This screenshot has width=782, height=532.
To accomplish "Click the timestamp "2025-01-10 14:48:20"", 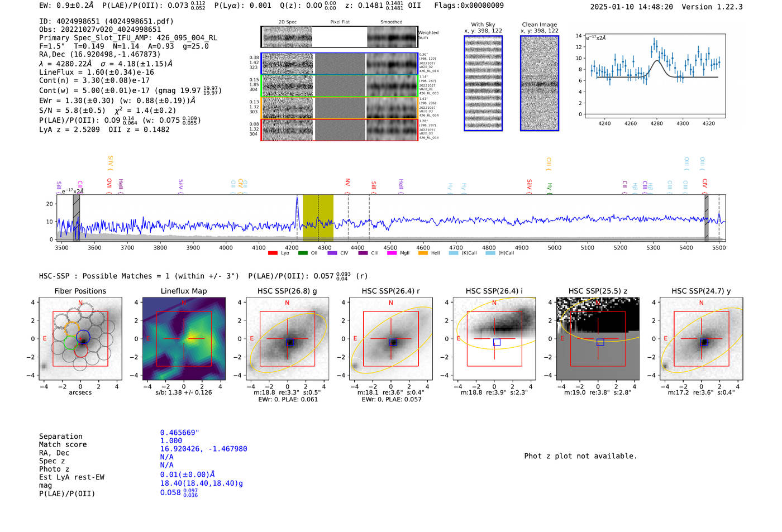I will pyautogui.click(x=632, y=7).
